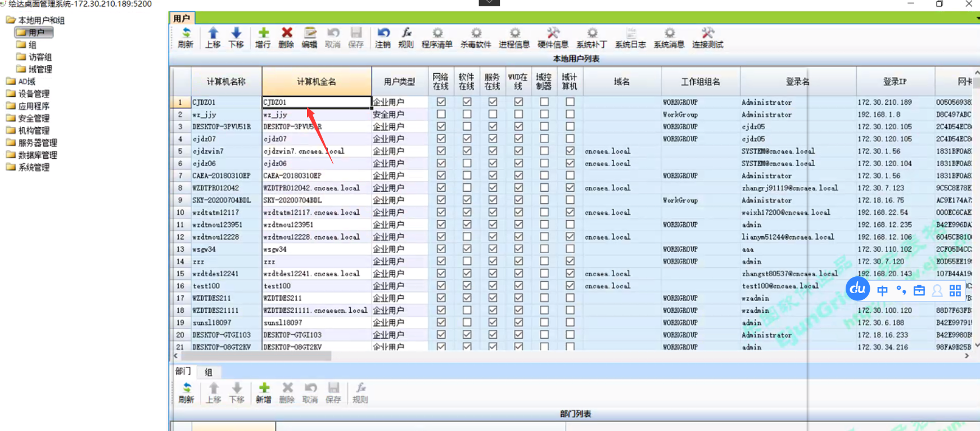
Task: Click the horizontal scrollbar under user list
Action: 256,356
